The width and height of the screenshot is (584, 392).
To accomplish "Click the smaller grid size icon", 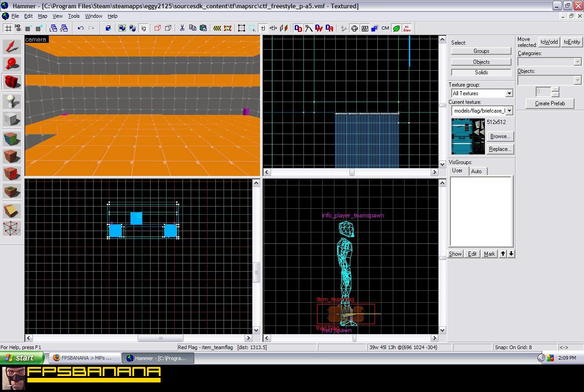I will 28,28.
